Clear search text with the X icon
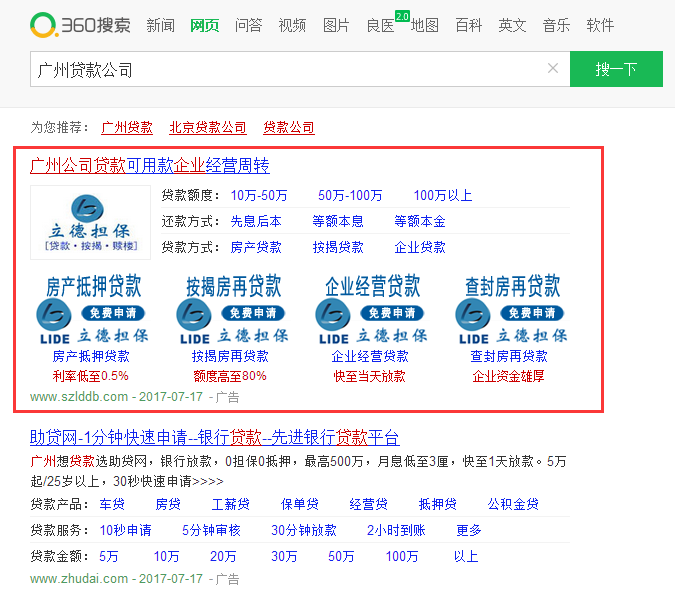 point(552,69)
